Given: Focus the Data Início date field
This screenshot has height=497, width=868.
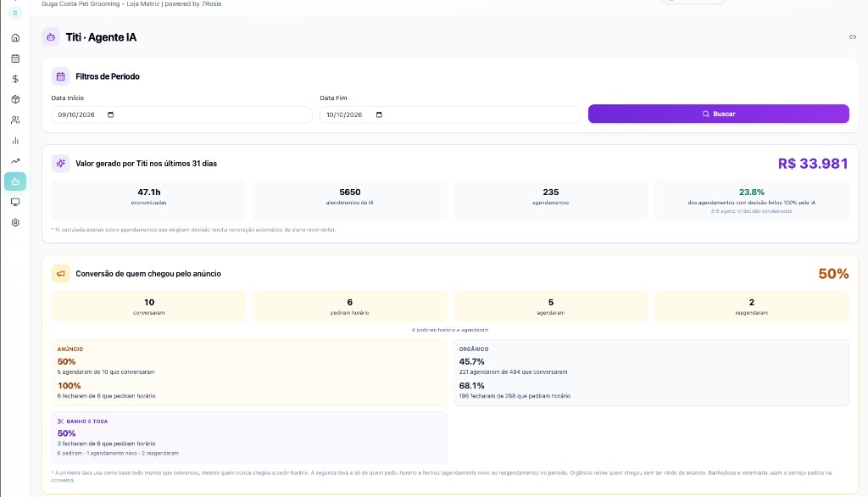Looking at the screenshot, I should tap(181, 114).
